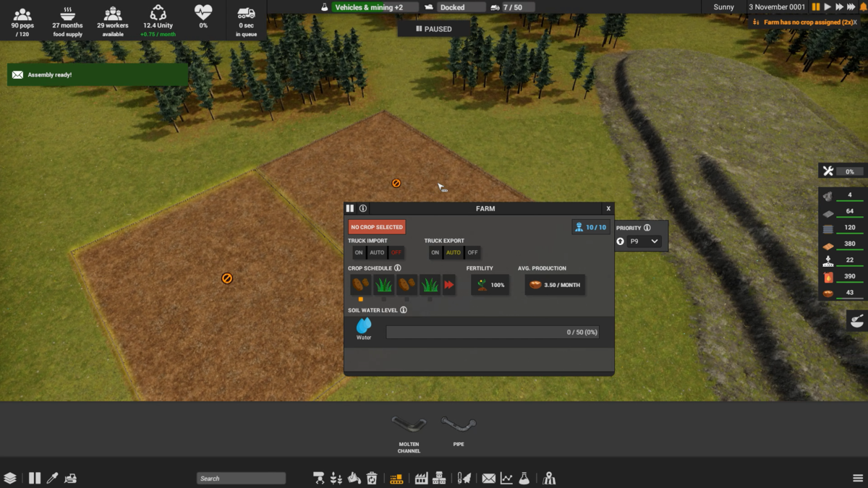
Task: Open the crops and farming build menu
Action: click(336, 478)
